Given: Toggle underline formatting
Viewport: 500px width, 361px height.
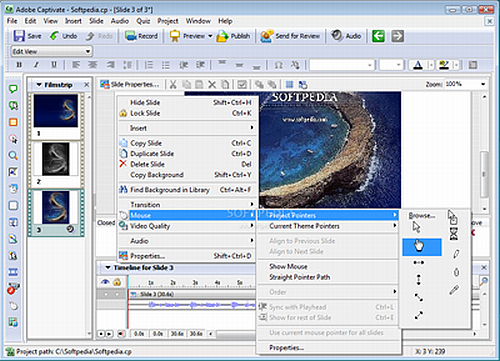Looking at the screenshot, I should pos(54,65).
